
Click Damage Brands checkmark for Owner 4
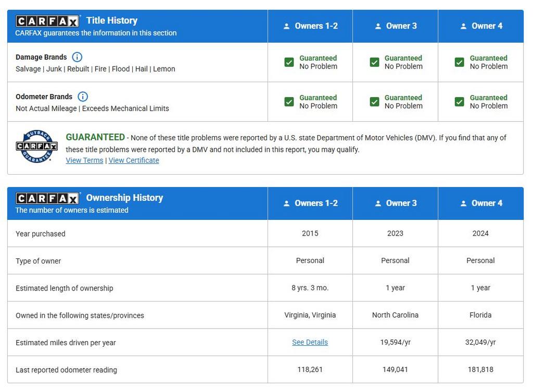(x=459, y=62)
